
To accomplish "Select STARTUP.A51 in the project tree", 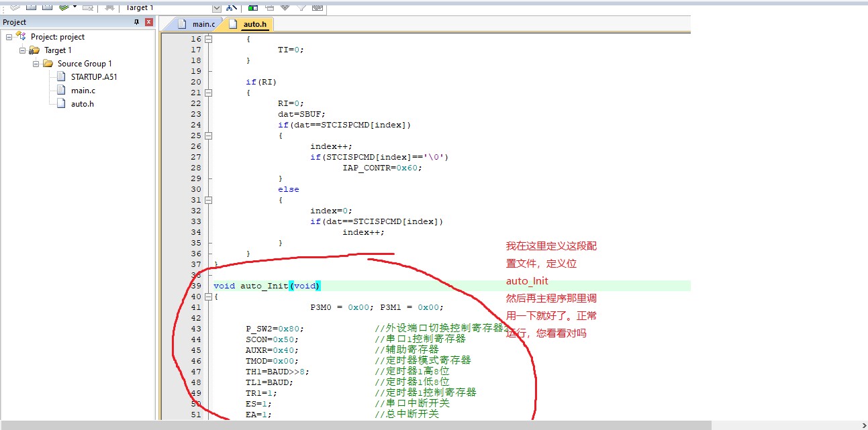I will point(94,76).
